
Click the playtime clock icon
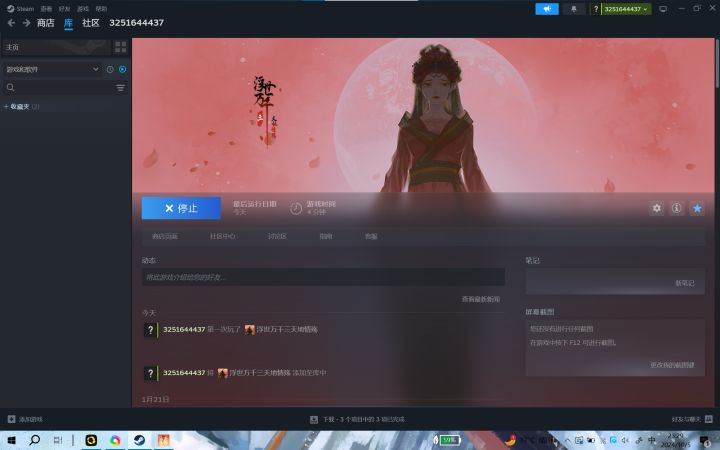[x=296, y=208]
